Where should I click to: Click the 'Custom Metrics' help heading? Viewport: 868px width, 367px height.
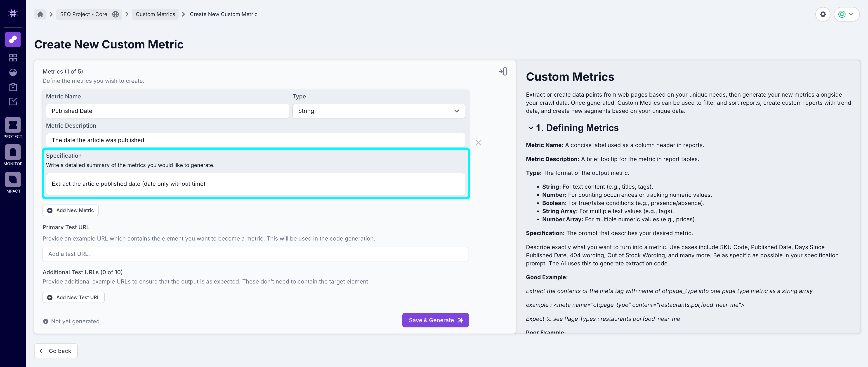[570, 77]
